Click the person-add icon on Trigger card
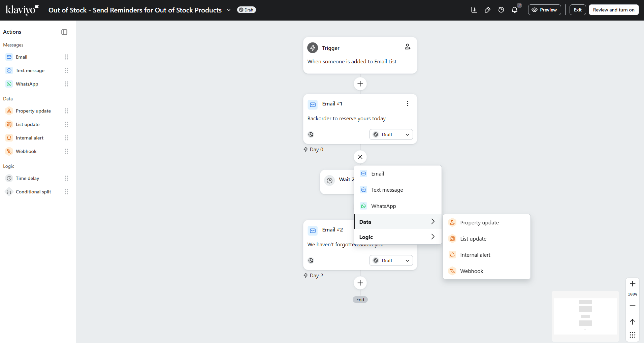644x343 pixels. pos(407,47)
